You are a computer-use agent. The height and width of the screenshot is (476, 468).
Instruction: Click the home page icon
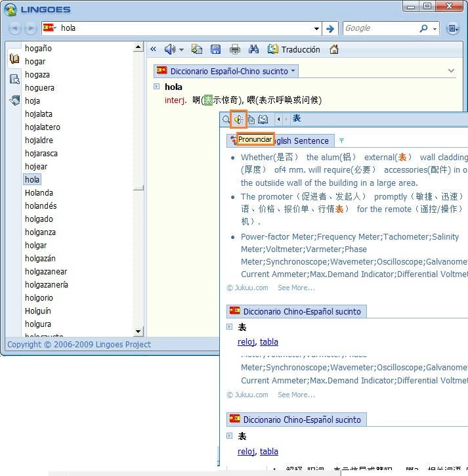pos(334,49)
